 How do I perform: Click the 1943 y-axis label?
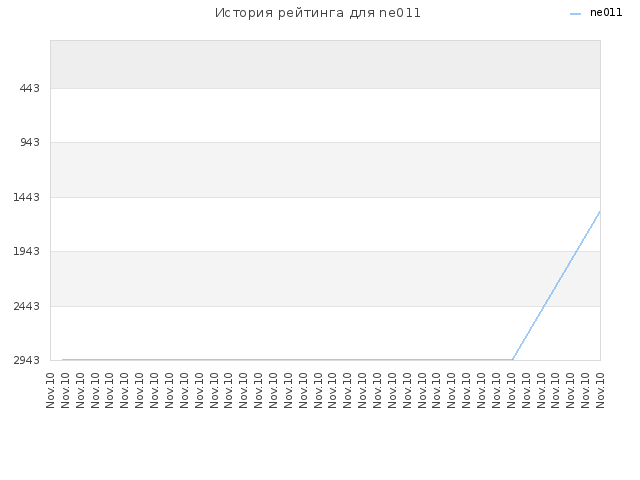coord(27,251)
